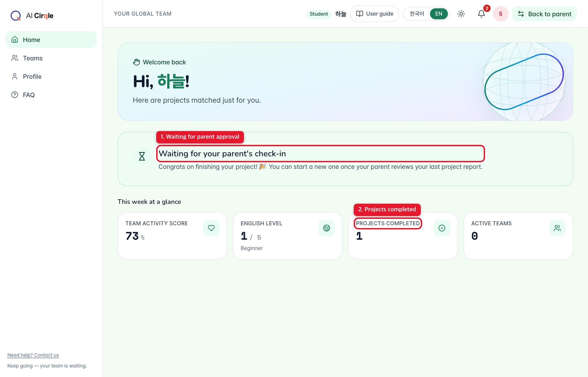This screenshot has height=377, width=588.
Task: Click the Student role badge
Action: 318,14
